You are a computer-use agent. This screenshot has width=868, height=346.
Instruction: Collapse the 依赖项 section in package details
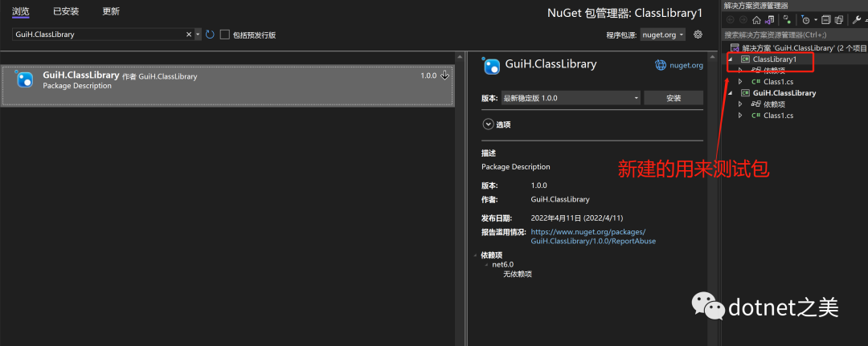pyautogui.click(x=475, y=255)
